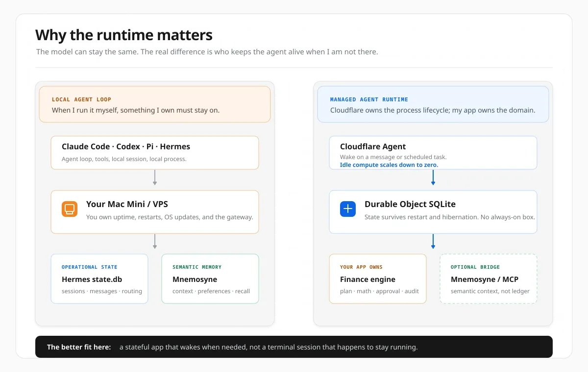Click the Optional Bridge label
Image resolution: width=588 pixels, height=372 pixels.
tap(475, 267)
